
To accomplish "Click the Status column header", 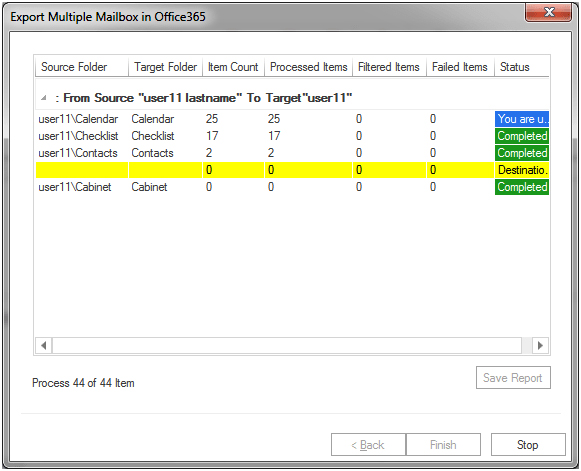I will coord(522,67).
